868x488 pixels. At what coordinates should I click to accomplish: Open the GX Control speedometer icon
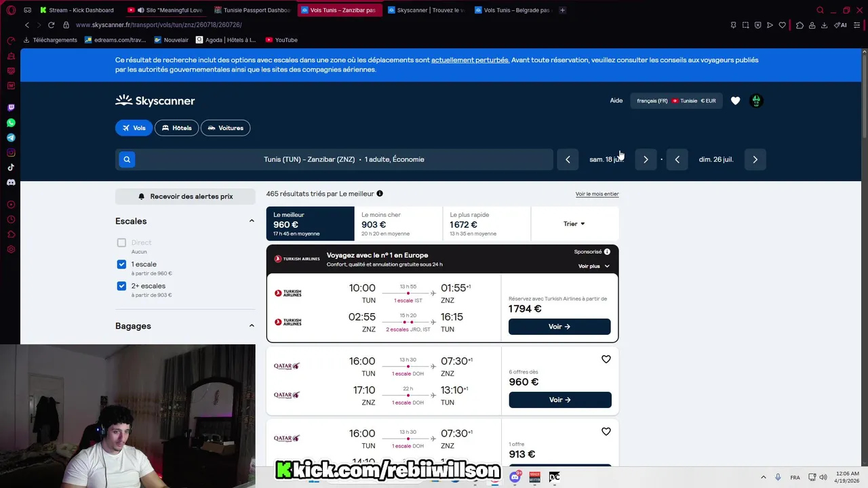[11, 41]
